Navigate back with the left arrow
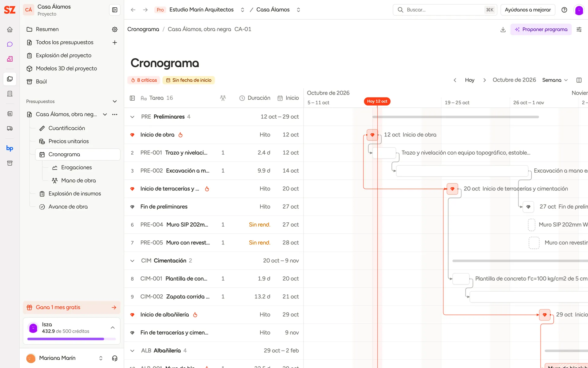 [133, 10]
